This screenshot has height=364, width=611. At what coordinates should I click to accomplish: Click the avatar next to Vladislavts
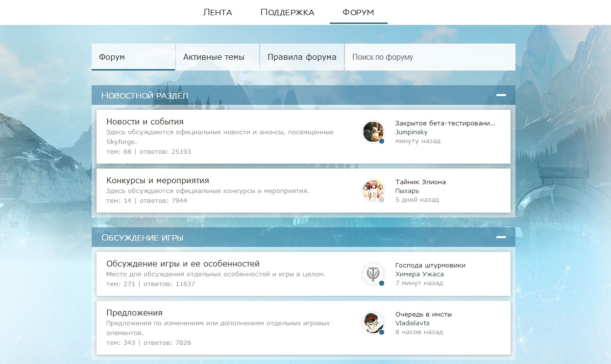373,323
